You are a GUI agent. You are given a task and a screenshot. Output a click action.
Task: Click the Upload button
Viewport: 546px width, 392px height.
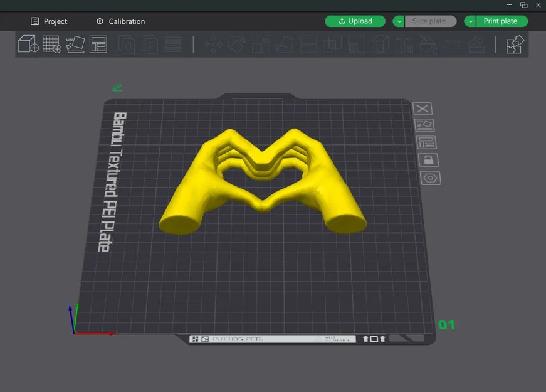355,21
